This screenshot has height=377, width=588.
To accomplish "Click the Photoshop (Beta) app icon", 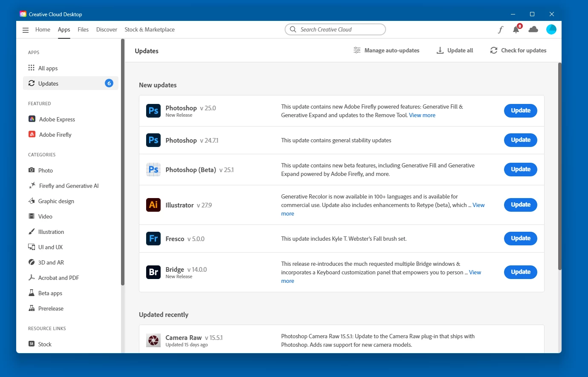I will tap(153, 170).
